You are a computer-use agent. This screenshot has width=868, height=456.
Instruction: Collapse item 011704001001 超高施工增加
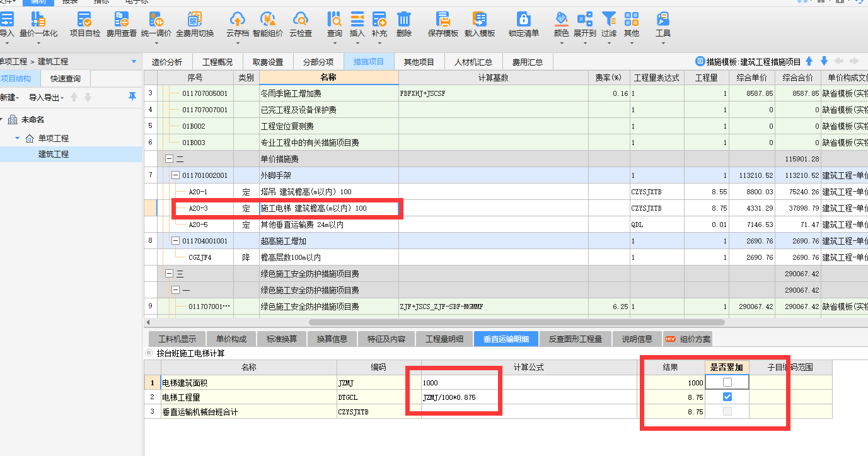[176, 241]
